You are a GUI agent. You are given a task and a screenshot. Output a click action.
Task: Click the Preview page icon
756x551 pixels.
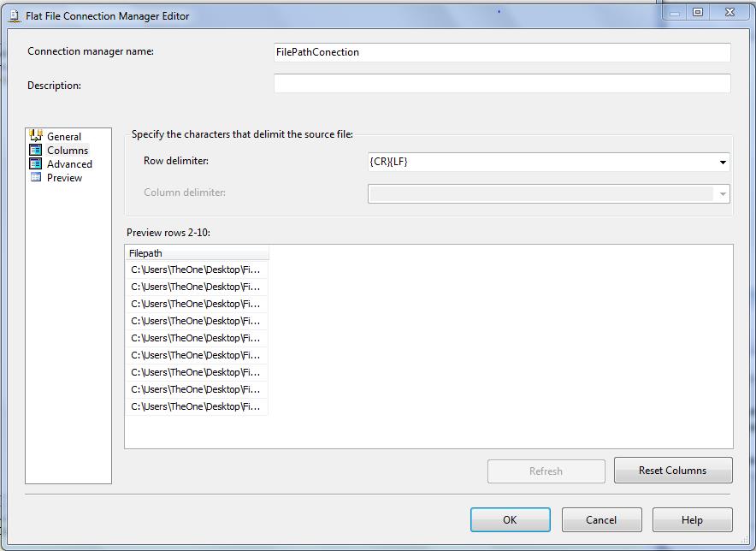click(36, 177)
